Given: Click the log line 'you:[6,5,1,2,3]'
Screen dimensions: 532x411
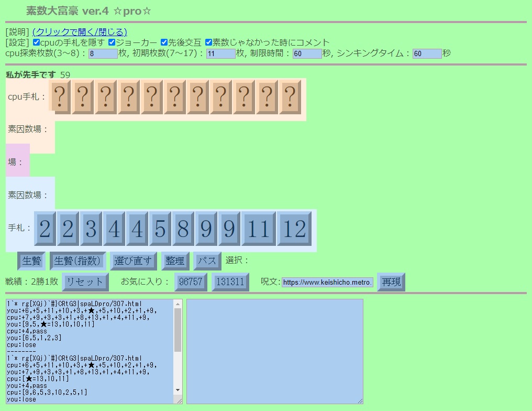Looking at the screenshot, I should point(34,338).
